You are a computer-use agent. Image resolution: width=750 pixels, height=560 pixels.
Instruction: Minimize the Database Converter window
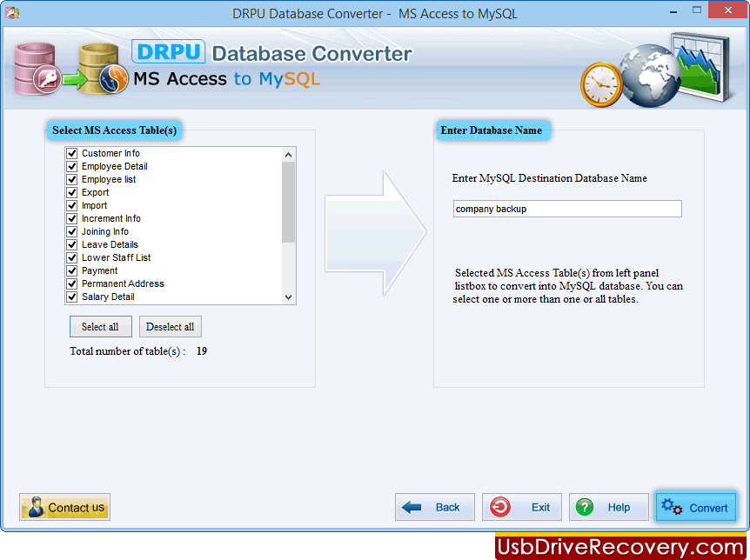[x=673, y=11]
